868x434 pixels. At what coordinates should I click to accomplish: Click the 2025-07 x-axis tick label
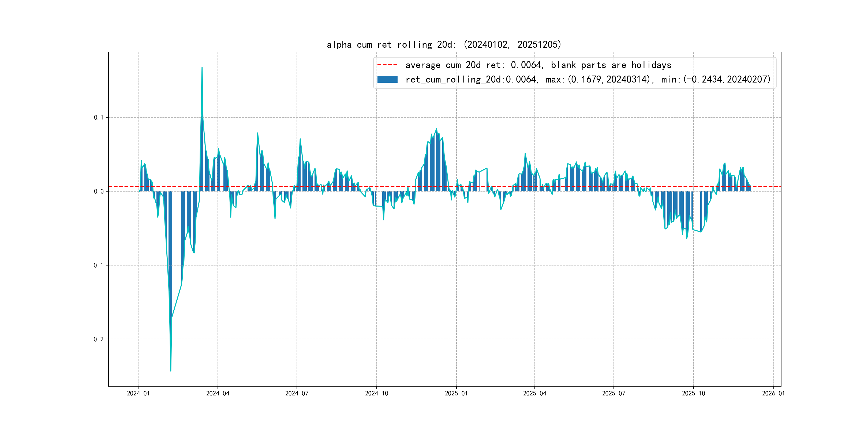(613, 393)
